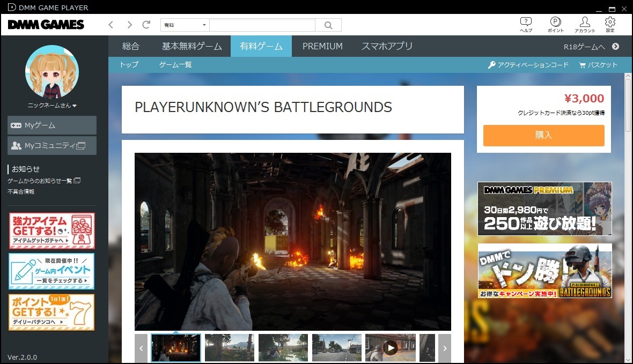
Task: Open the スマホアプリ tab
Action: tap(387, 46)
